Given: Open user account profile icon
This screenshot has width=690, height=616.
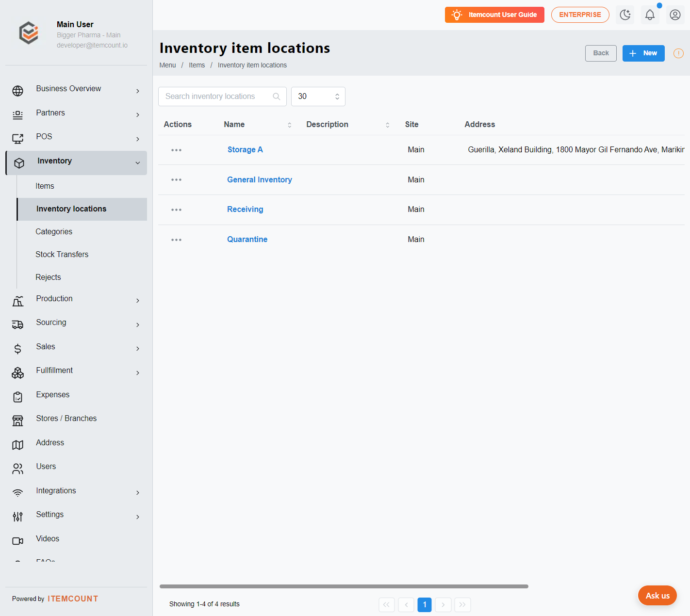Looking at the screenshot, I should click(x=675, y=15).
